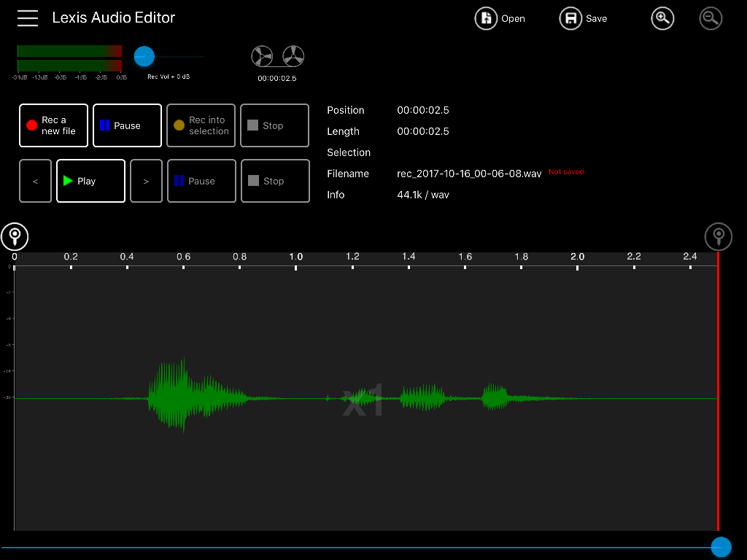The image size is (747, 560).
Task: Click the Position value 00:00:02.5
Action: (x=423, y=111)
